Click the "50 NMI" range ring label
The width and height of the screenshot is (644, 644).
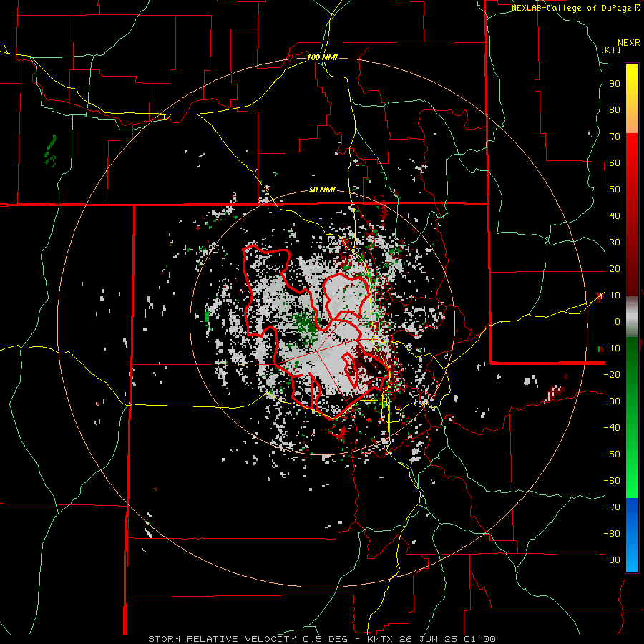[322, 190]
